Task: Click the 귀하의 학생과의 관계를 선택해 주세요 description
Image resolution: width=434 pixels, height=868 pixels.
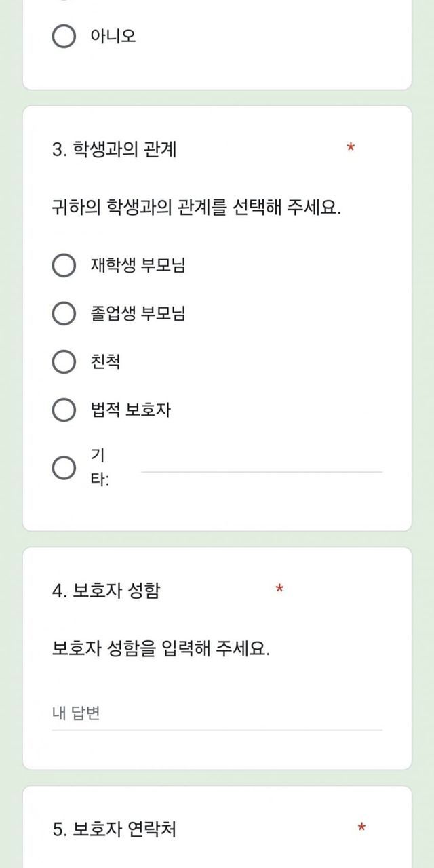Action: click(196, 206)
